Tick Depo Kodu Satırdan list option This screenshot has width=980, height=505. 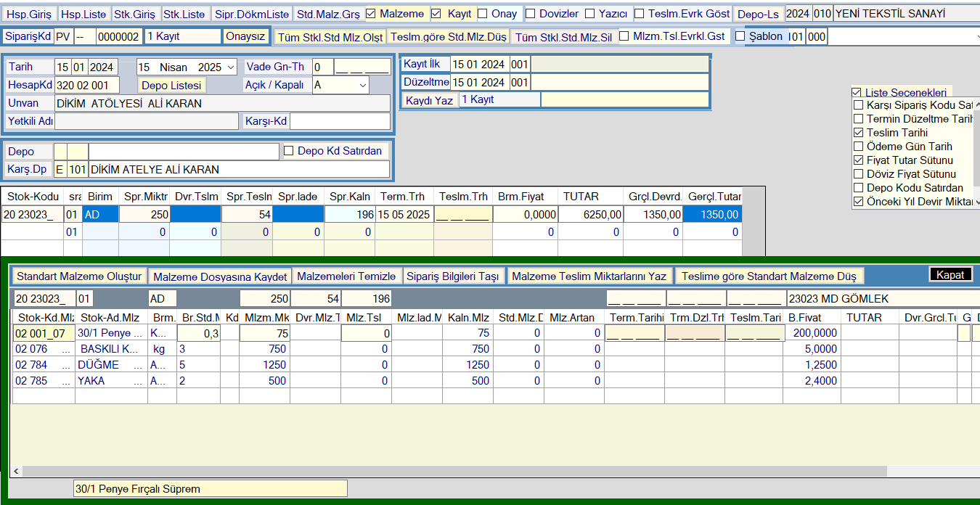tap(859, 188)
